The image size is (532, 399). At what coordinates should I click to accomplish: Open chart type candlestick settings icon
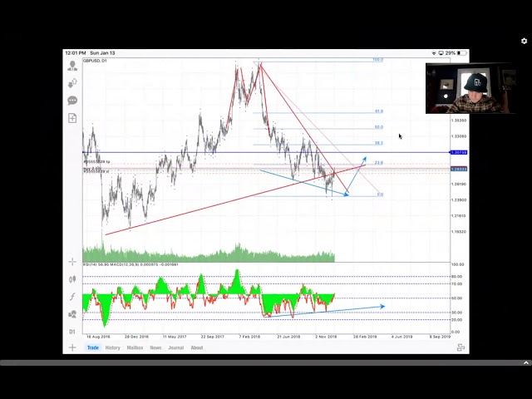72,279
